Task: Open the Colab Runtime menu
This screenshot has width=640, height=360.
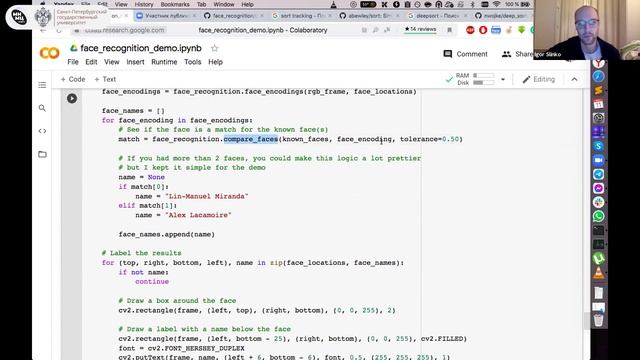Action: tap(164, 62)
